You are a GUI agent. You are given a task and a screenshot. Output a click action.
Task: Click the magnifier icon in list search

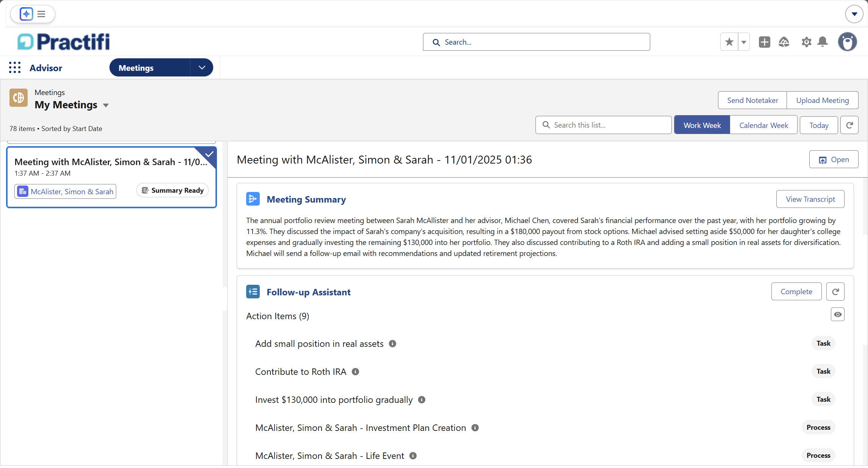click(546, 125)
